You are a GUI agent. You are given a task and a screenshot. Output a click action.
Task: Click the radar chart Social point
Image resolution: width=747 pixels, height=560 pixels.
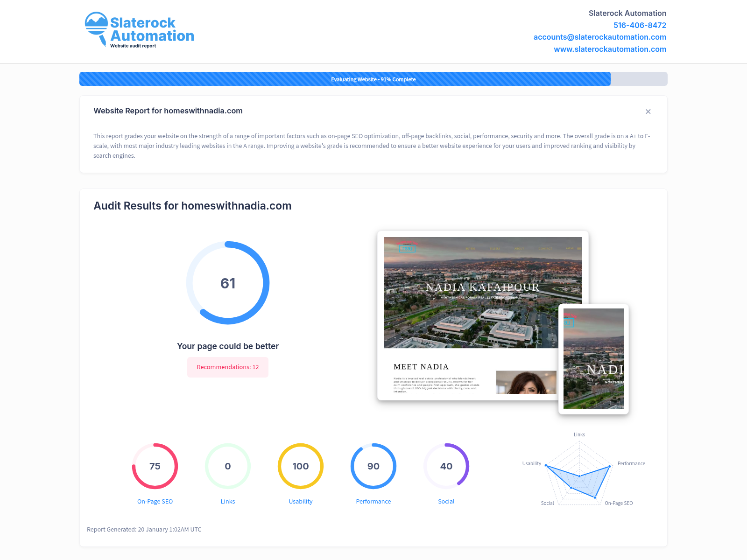[571, 488]
